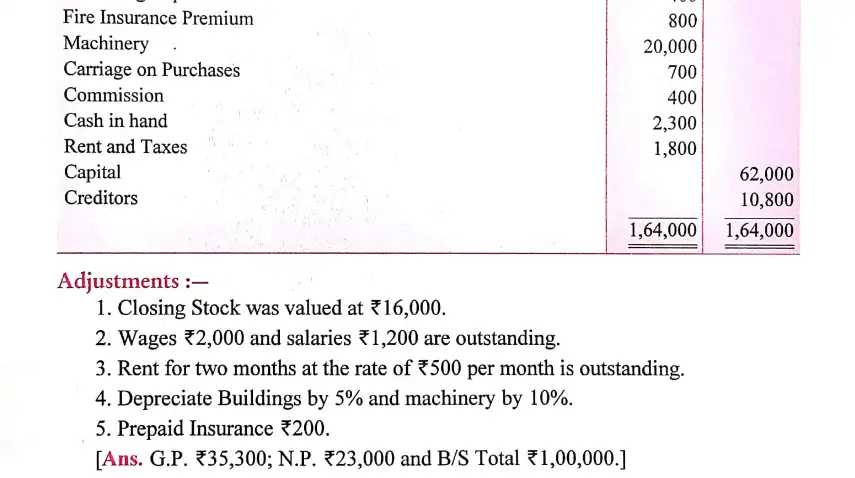Select the Commission amount 400
Viewport: 855px width, 478px height.
tap(682, 98)
